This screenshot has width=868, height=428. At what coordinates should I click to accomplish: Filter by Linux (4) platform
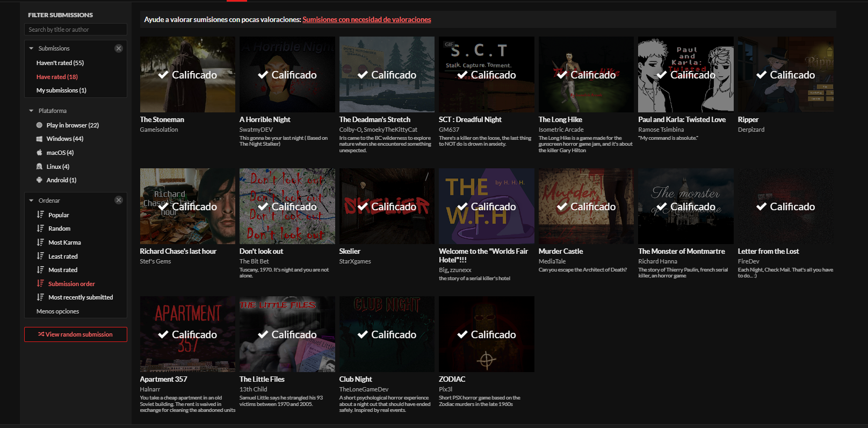[x=58, y=167]
